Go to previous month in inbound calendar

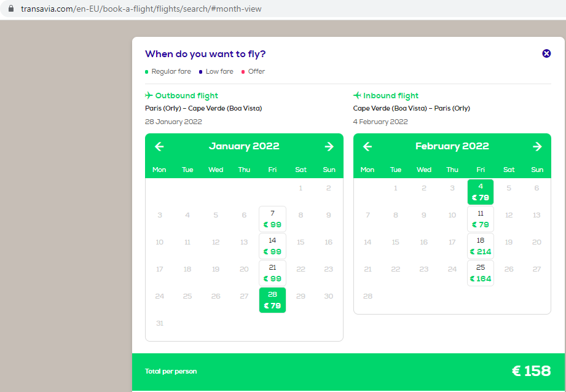pos(368,146)
